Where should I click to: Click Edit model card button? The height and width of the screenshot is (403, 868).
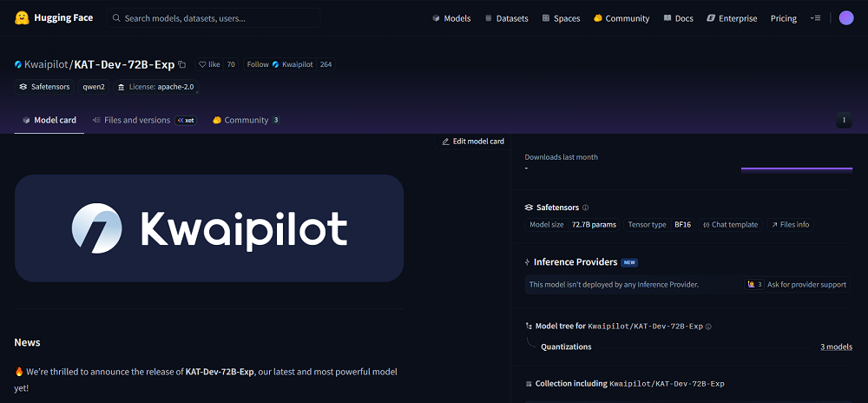pos(473,141)
